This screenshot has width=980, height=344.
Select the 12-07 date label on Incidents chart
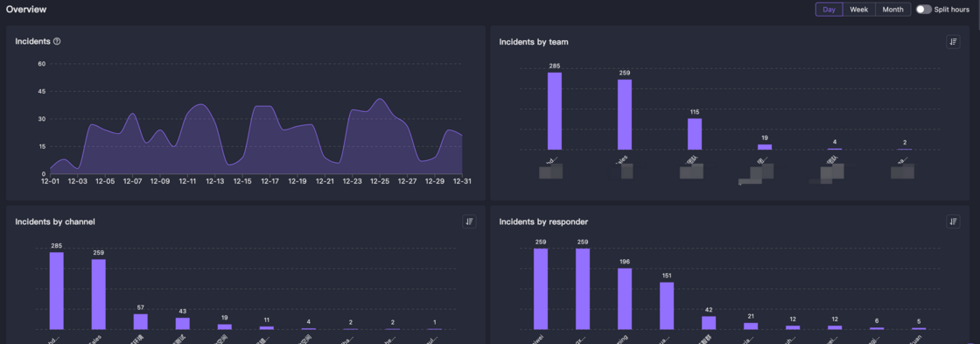pyautogui.click(x=132, y=181)
